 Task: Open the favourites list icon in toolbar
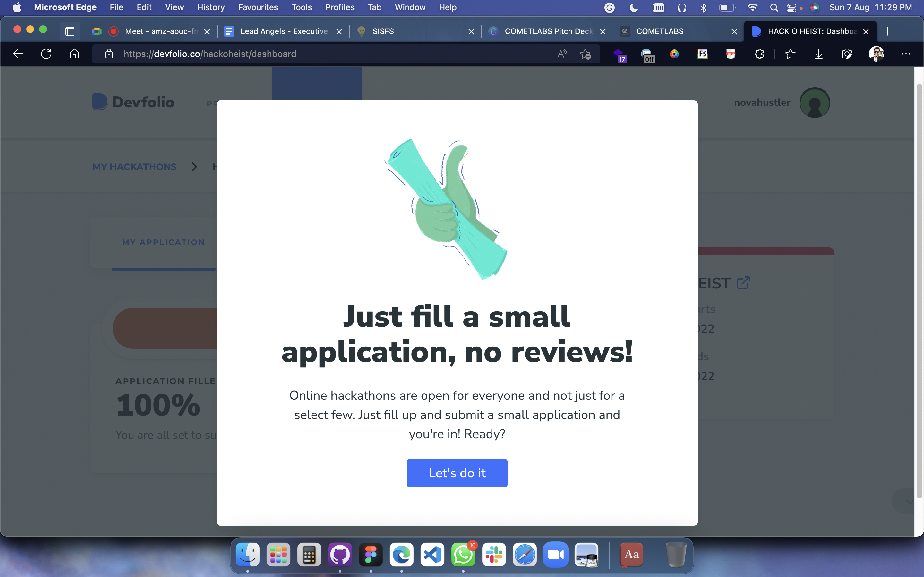click(790, 54)
